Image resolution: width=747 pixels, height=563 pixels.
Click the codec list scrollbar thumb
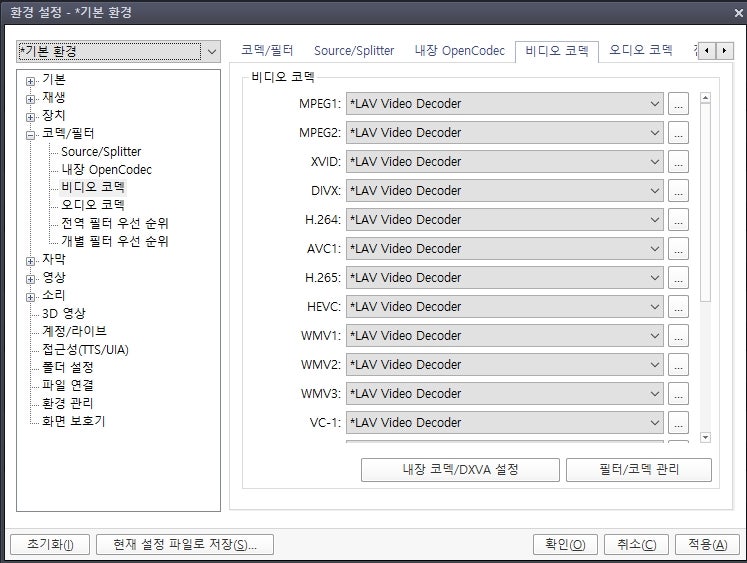pyautogui.click(x=706, y=202)
